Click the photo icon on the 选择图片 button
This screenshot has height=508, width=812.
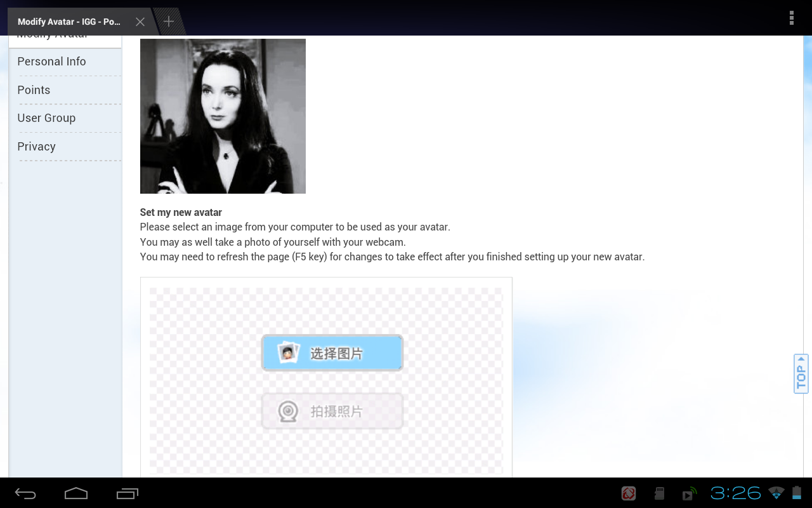(x=289, y=352)
